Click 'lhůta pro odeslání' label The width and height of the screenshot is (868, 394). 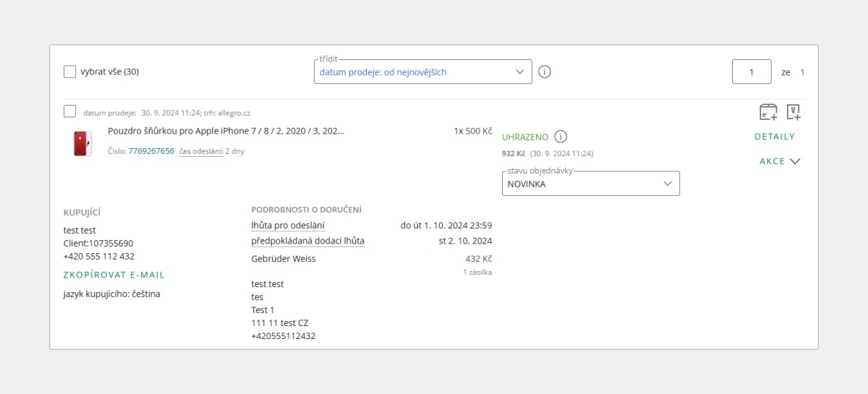point(287,226)
